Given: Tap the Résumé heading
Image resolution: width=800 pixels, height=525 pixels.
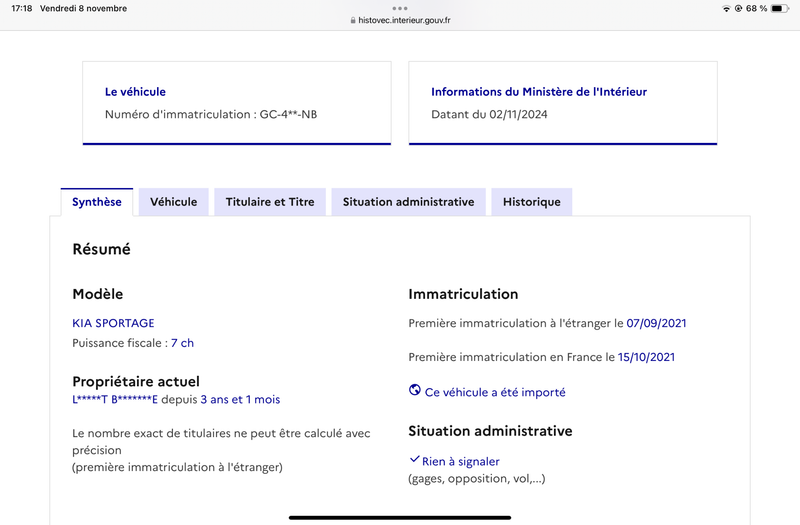Looking at the screenshot, I should coord(102,249).
